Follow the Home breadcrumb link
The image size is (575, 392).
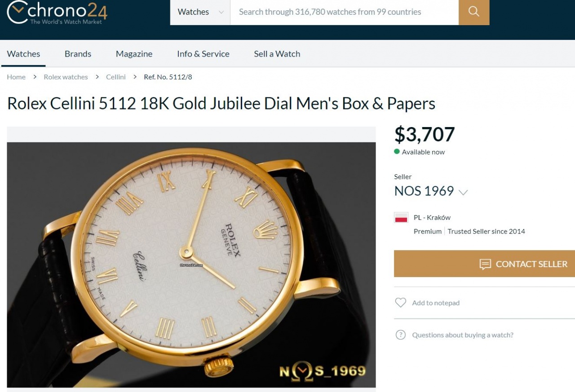click(16, 77)
